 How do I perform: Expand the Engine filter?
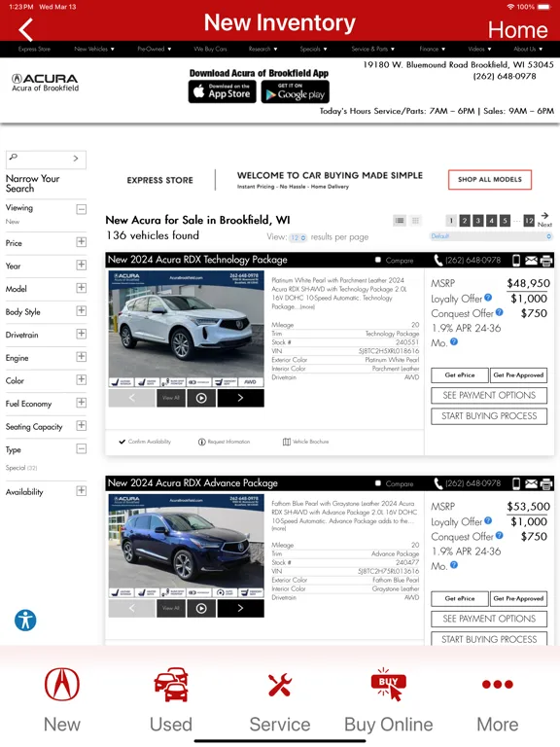pos(82,357)
